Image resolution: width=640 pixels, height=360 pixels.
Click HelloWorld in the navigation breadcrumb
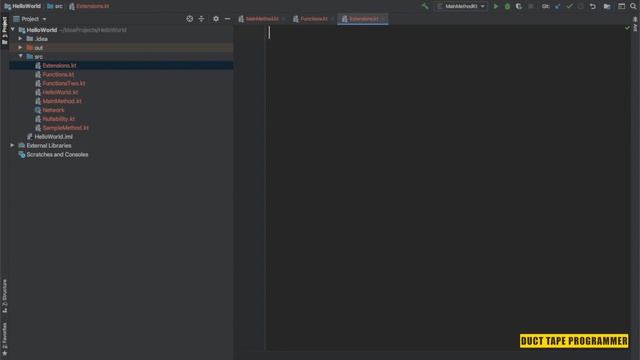point(27,6)
